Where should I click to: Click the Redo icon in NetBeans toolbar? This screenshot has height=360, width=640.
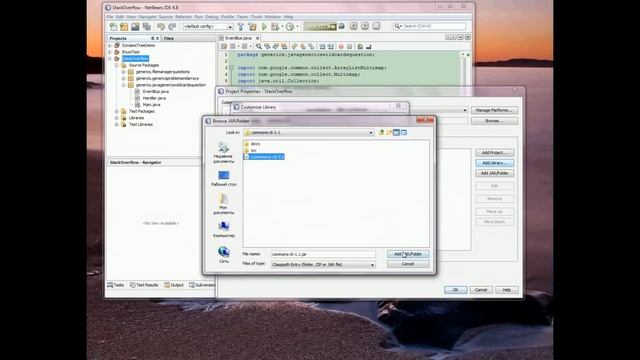(x=172, y=27)
